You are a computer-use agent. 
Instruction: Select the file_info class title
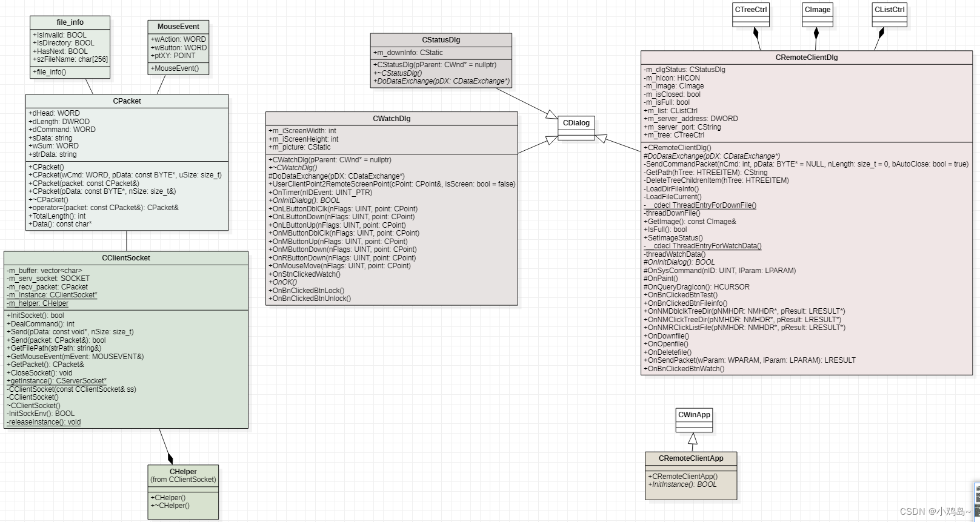coord(70,22)
